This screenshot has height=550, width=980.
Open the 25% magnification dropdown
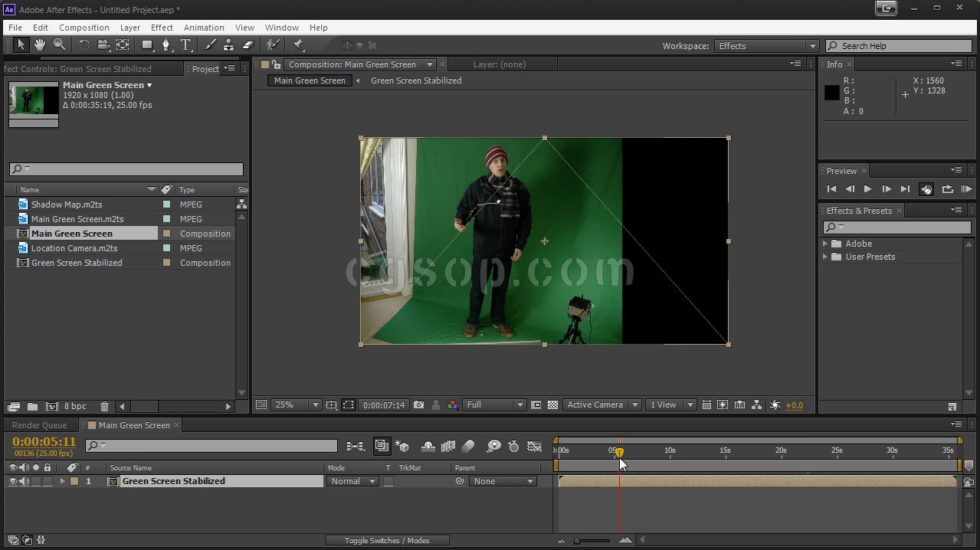(x=297, y=404)
